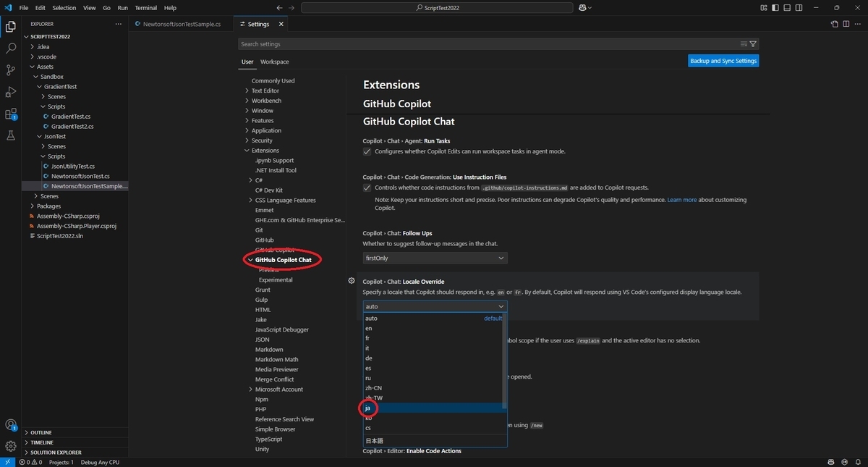Open errors and warnings status indicator

31,462
